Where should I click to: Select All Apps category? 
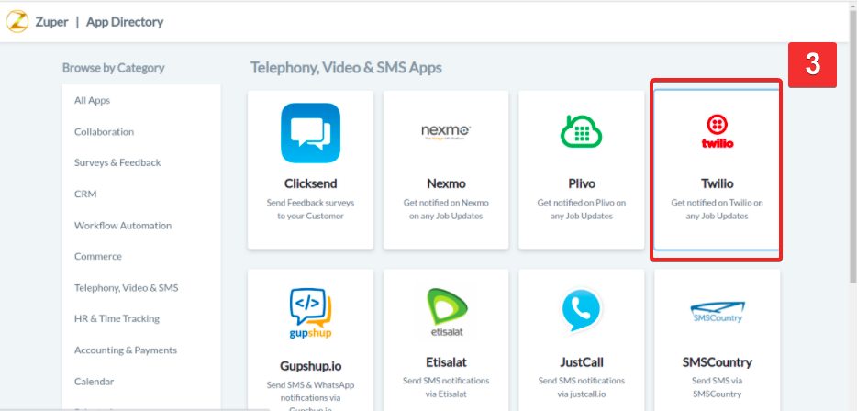point(92,101)
